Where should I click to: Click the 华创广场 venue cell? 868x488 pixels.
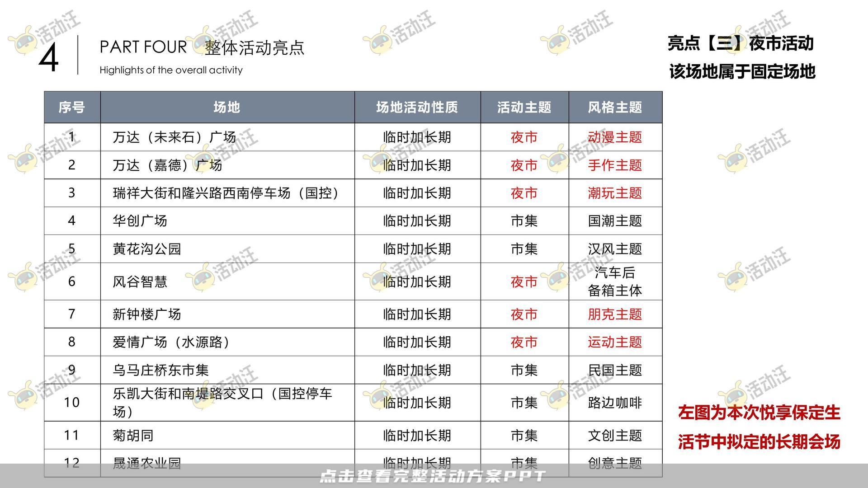[227, 221]
